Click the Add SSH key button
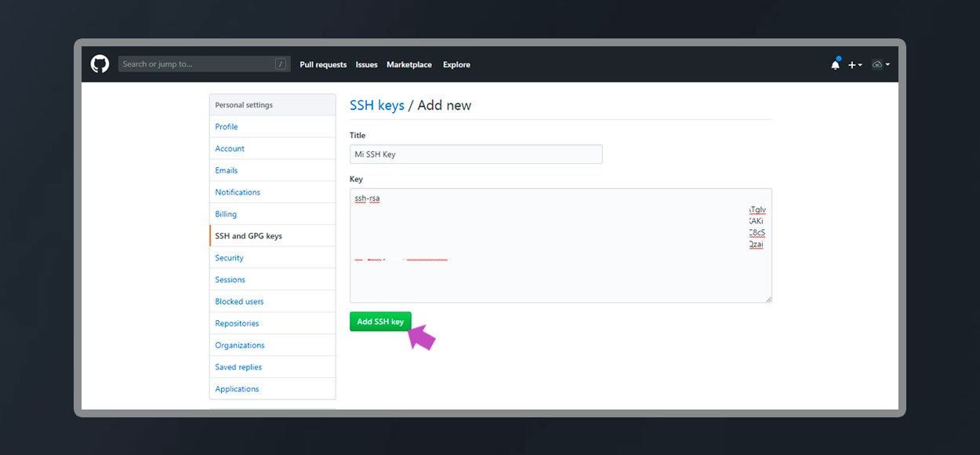Screen dimensions: 980x455 click(x=380, y=322)
